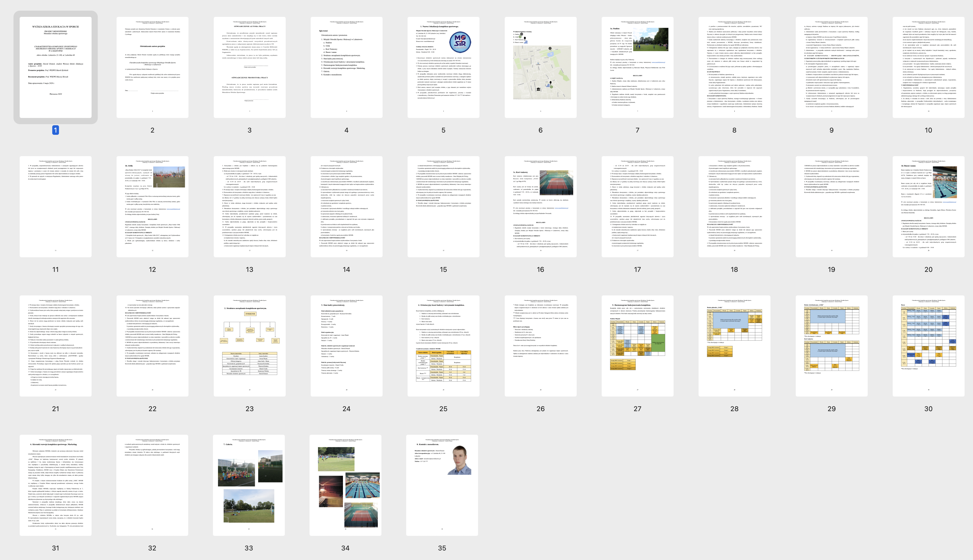Select page 25 thumbnail with orange price table
The image size is (973, 560).
443,346
